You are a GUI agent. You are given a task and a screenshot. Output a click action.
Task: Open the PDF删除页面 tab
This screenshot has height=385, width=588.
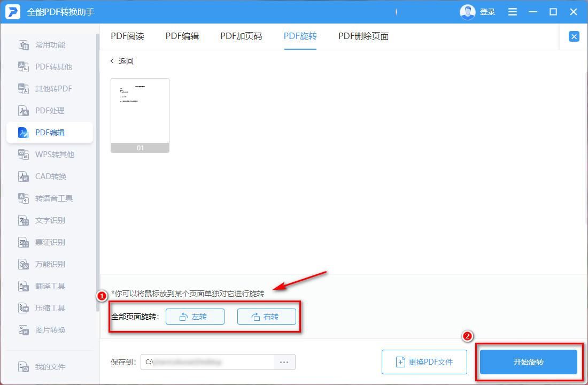(x=363, y=36)
